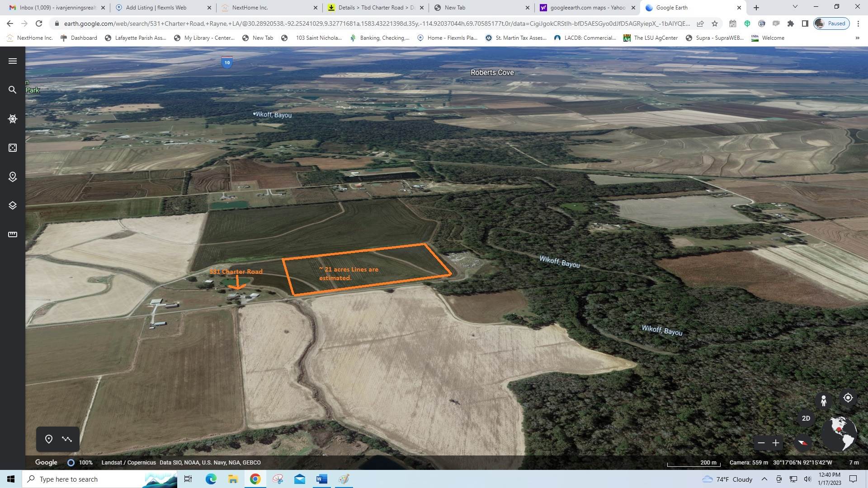Open Map Style layers icon

(13, 206)
